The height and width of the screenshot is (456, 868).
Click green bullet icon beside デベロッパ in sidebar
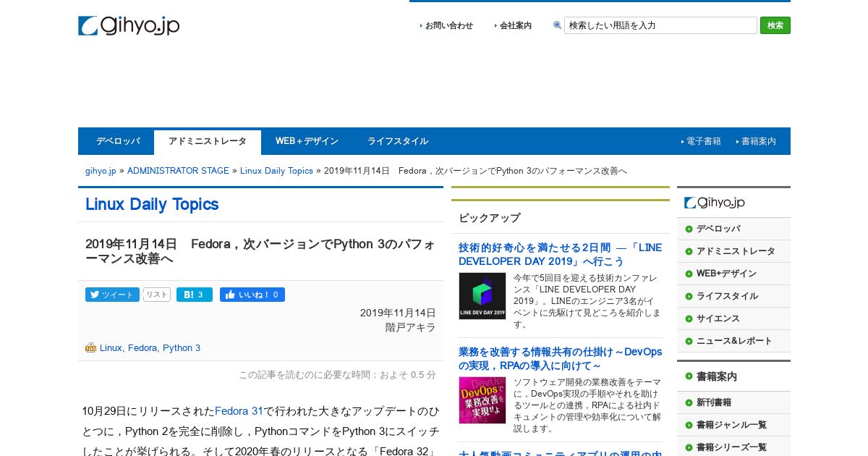[x=689, y=229]
